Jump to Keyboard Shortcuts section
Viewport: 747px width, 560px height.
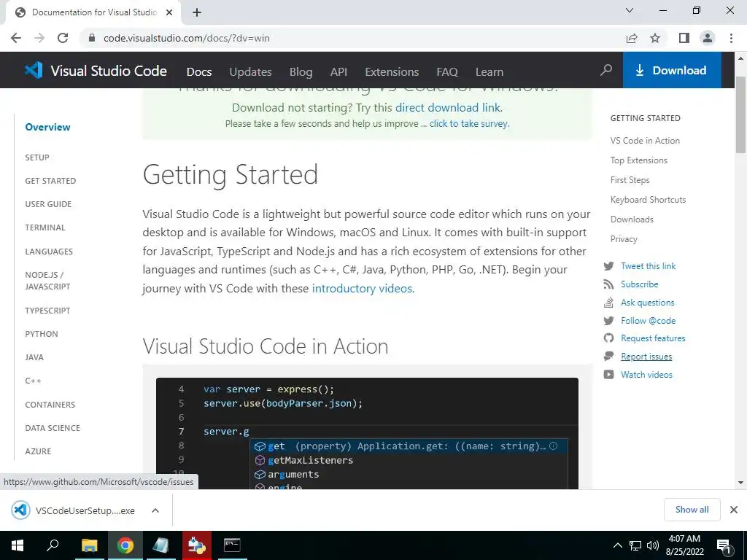pos(648,200)
